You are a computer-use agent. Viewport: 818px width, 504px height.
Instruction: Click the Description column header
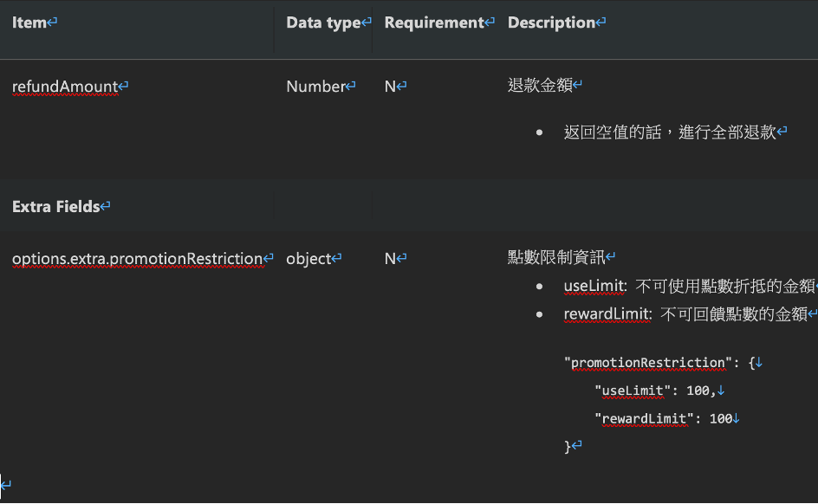(552, 23)
